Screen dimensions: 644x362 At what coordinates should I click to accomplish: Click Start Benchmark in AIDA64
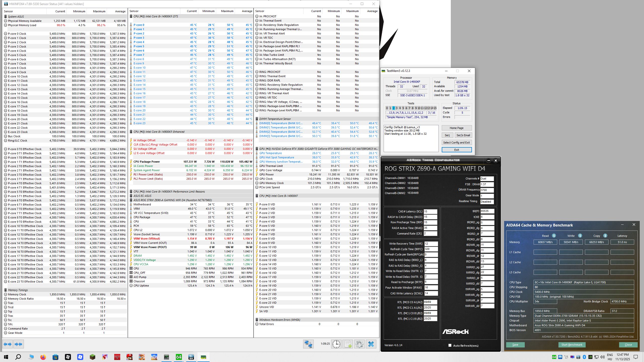tap(572, 345)
